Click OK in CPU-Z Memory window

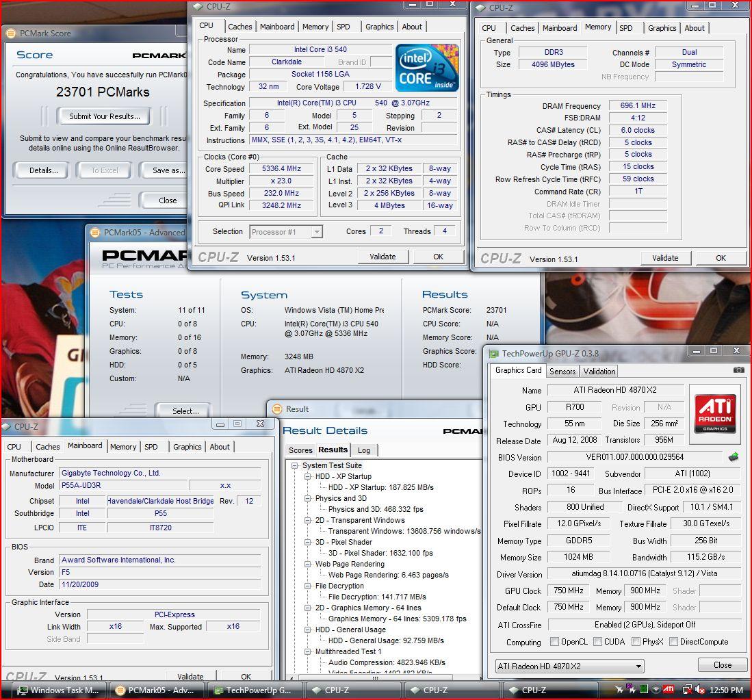coord(721,258)
